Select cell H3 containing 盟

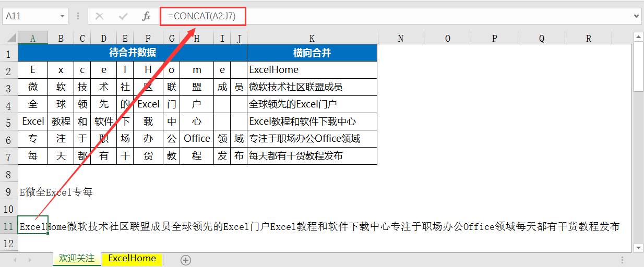(197, 87)
